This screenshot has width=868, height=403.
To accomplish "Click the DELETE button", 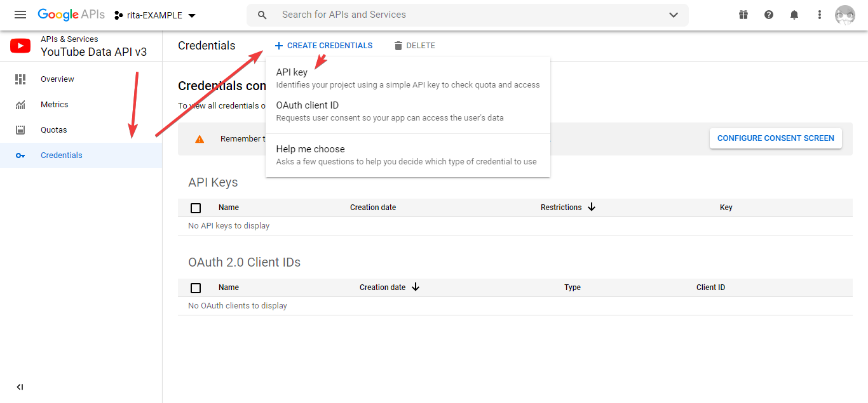I will [x=414, y=46].
